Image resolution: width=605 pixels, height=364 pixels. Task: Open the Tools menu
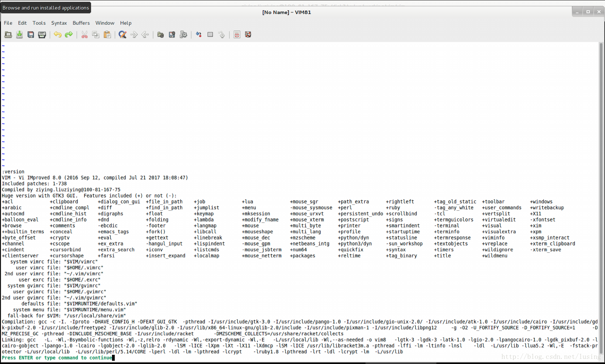coord(39,23)
